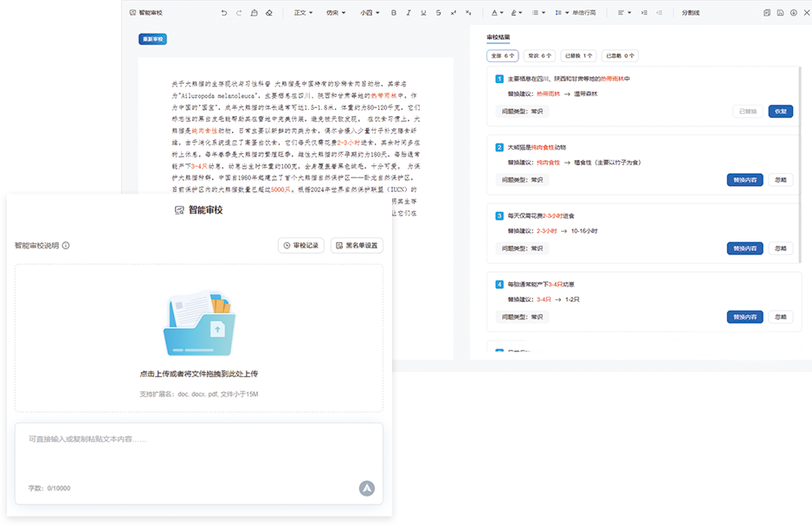Click the Undo arrow in the editor toolbar
Viewport: 812px width, 526px height.
point(225,13)
